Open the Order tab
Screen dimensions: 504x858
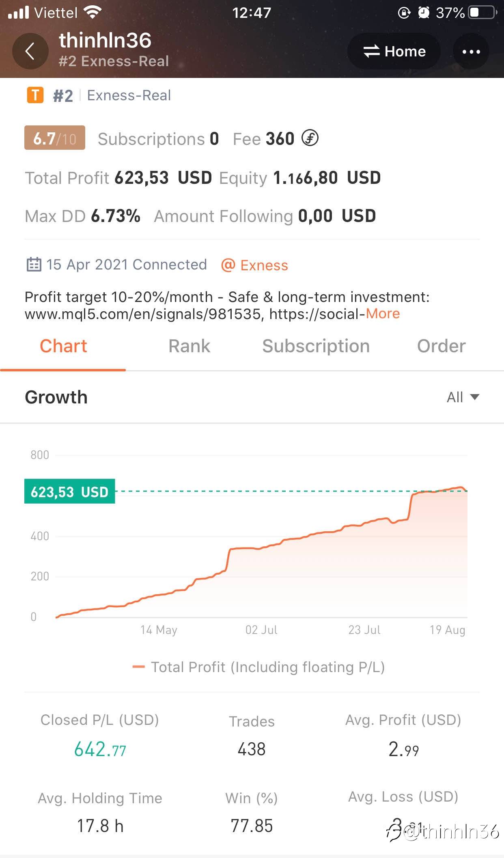point(441,346)
